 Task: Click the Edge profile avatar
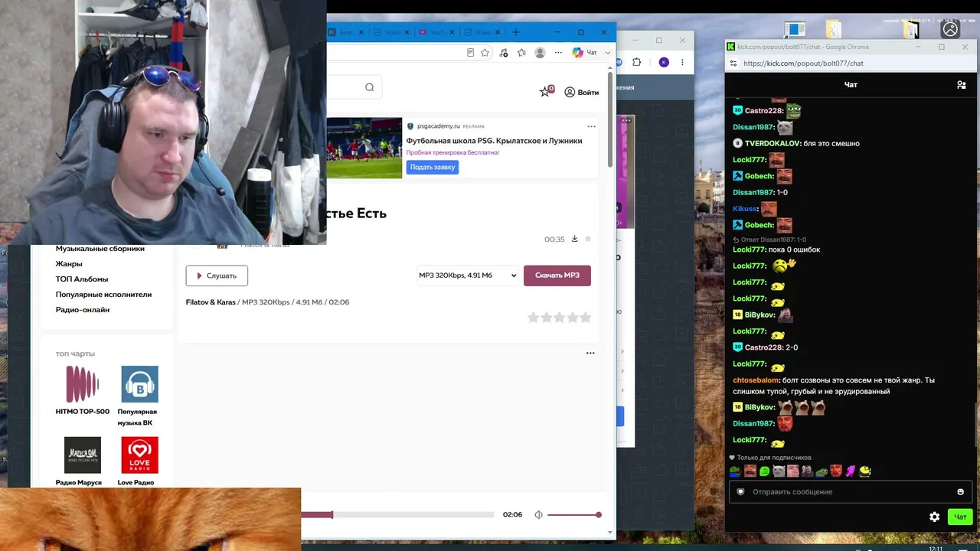coord(540,53)
